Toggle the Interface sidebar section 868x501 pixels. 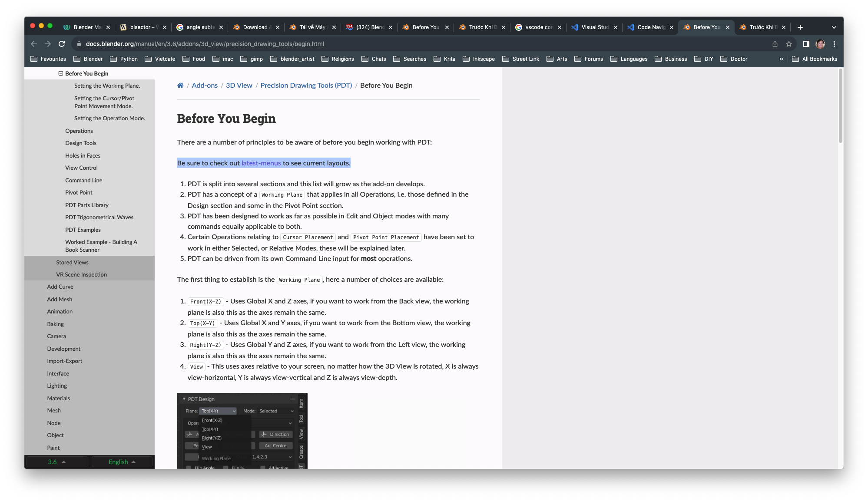59,373
